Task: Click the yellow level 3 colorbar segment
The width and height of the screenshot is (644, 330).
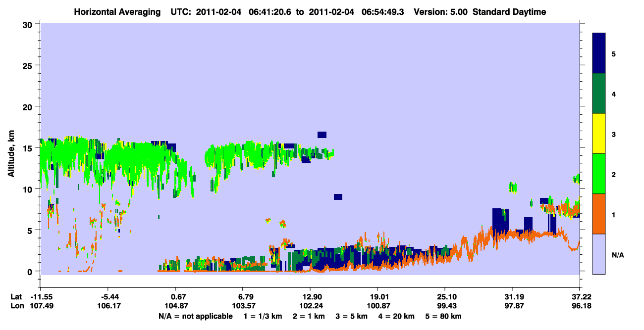Action: pyautogui.click(x=599, y=134)
